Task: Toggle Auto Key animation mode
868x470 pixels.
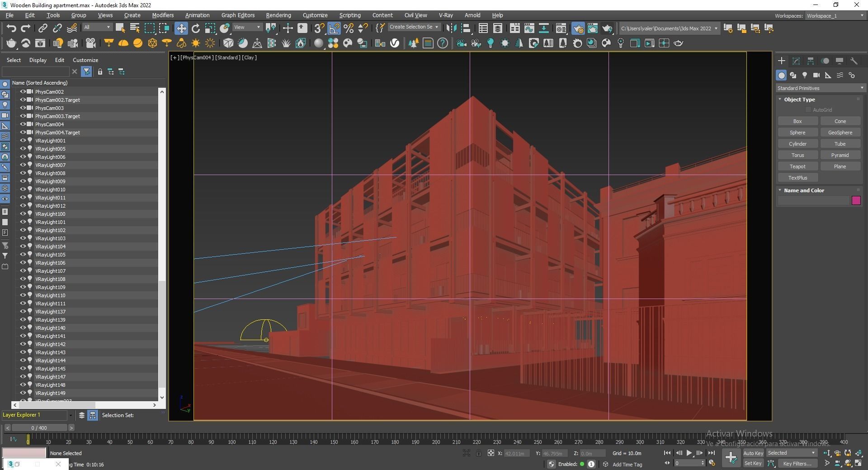Action: 753,453
